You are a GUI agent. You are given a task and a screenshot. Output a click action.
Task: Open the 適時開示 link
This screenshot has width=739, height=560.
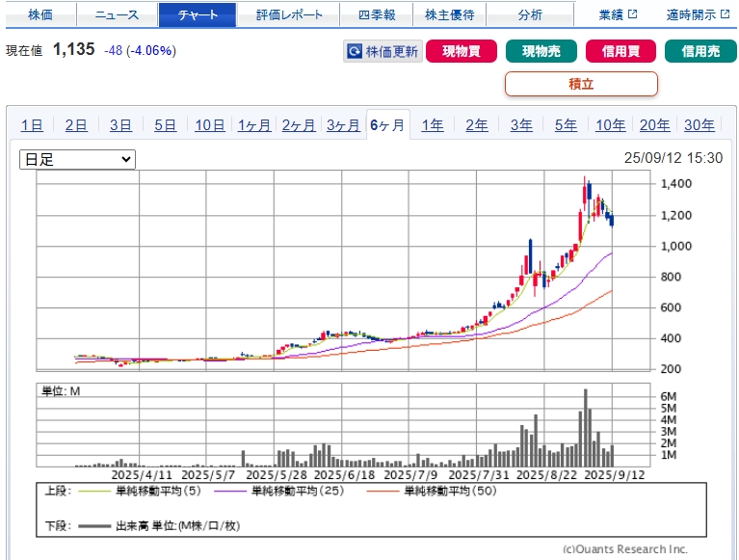tap(691, 15)
